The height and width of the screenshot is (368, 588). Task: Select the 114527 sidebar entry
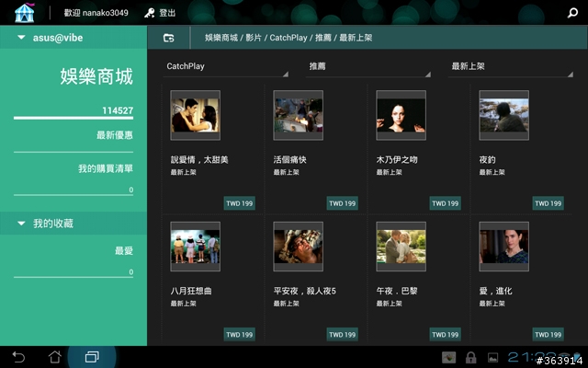click(x=118, y=110)
